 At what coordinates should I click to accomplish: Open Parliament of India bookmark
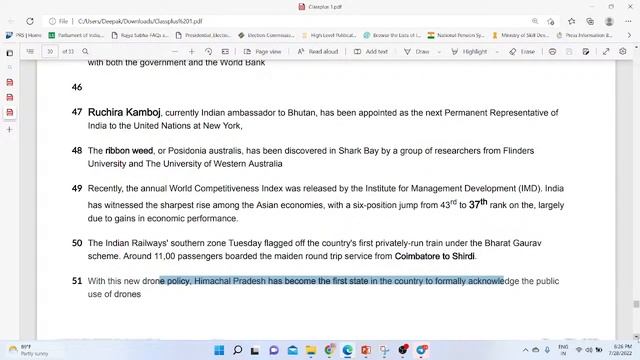coord(76,36)
